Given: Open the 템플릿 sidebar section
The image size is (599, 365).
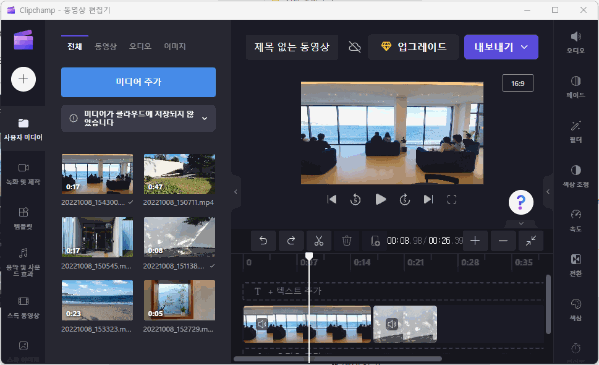Looking at the screenshot, I should click(x=23, y=219).
